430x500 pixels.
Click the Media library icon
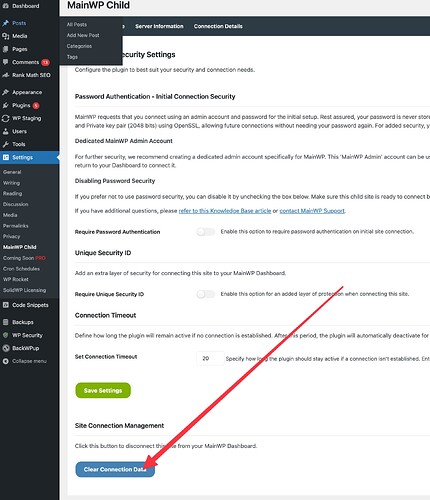[x=5, y=36]
